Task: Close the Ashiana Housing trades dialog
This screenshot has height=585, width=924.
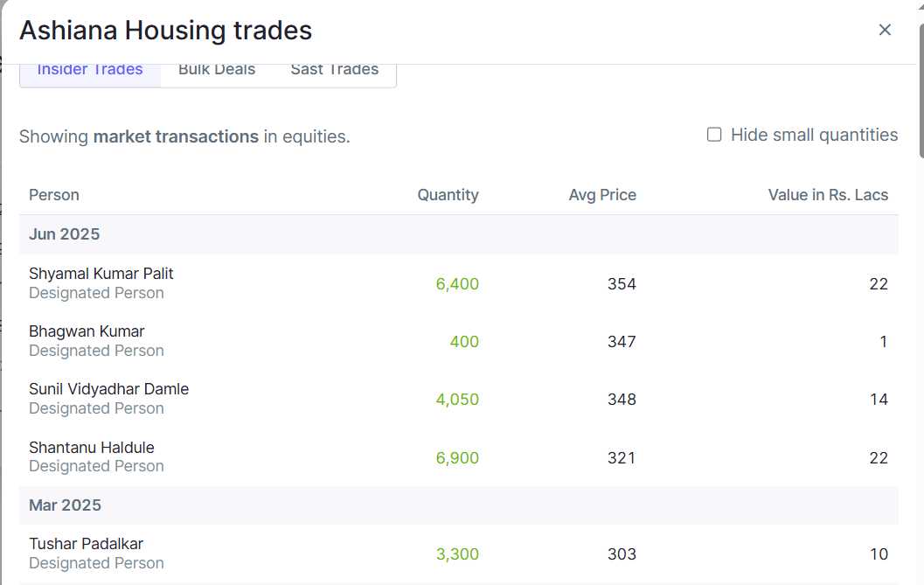Action: coord(885,30)
